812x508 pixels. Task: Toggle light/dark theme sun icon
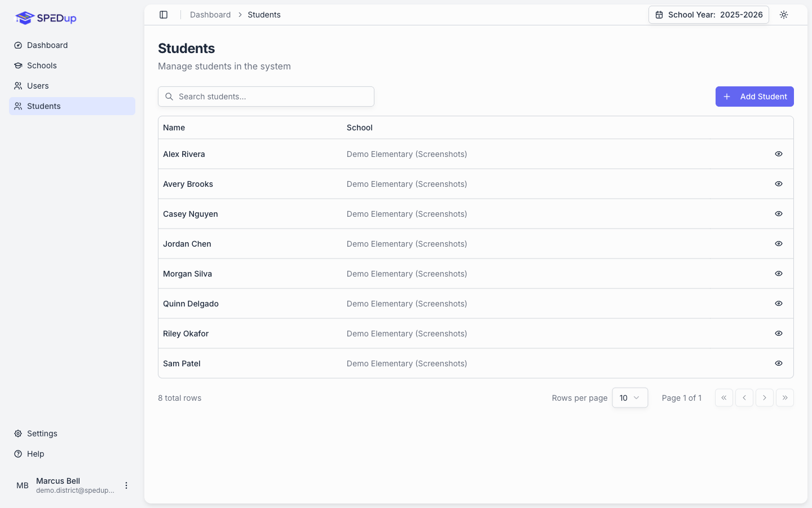click(x=784, y=15)
